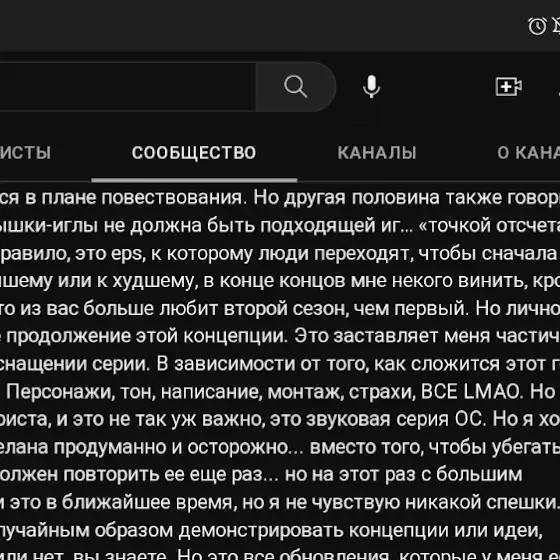Click the line 'сделана продуманно и осторожно'
Screen dimensions: 560x560
coord(280,448)
